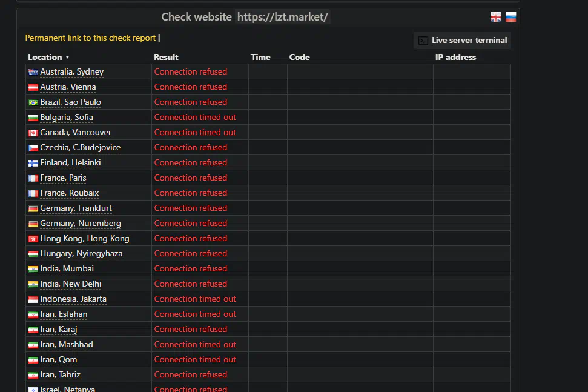Click the Result column header
Viewport: 588px width, 392px height.
coord(166,57)
